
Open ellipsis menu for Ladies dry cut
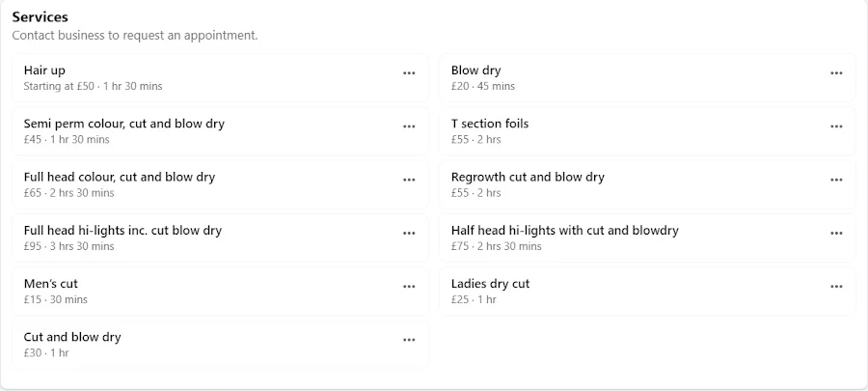click(836, 287)
